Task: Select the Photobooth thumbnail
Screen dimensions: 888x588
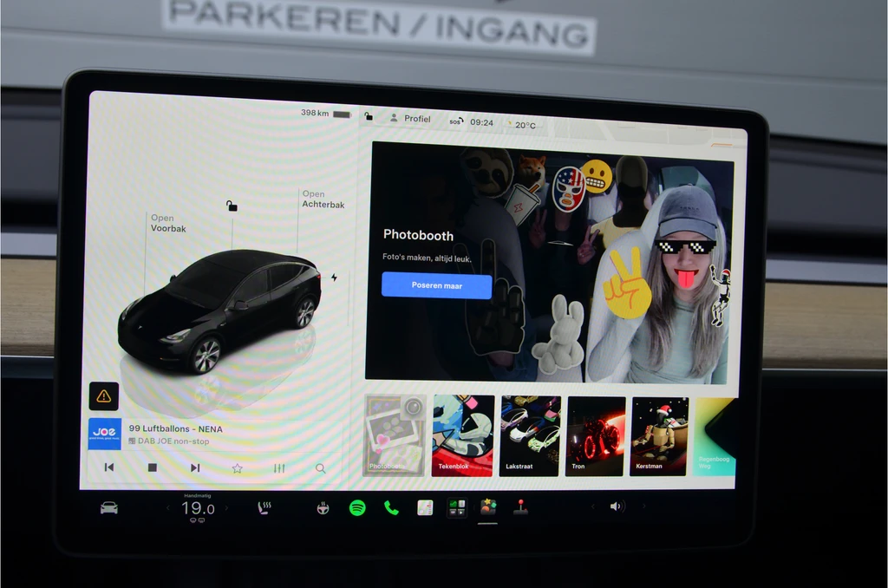Action: coord(395,435)
